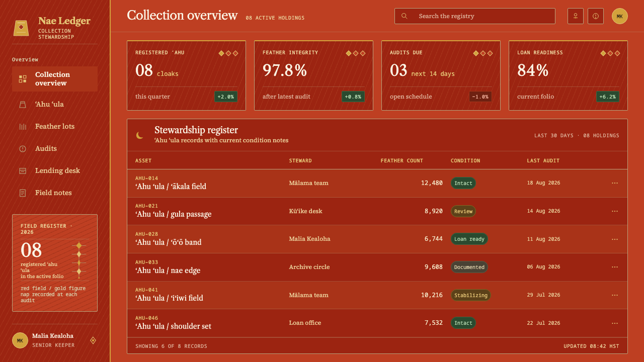
Task: Click the Stabilizing condition badge
Action: [x=471, y=295]
